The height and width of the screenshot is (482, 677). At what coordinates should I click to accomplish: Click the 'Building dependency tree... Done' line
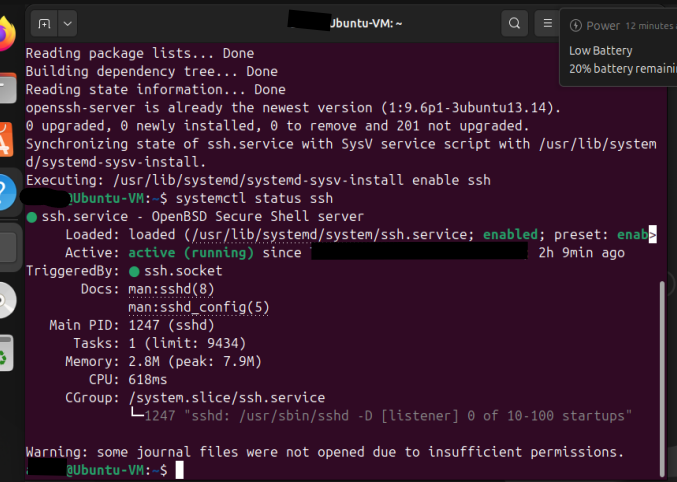click(x=152, y=71)
